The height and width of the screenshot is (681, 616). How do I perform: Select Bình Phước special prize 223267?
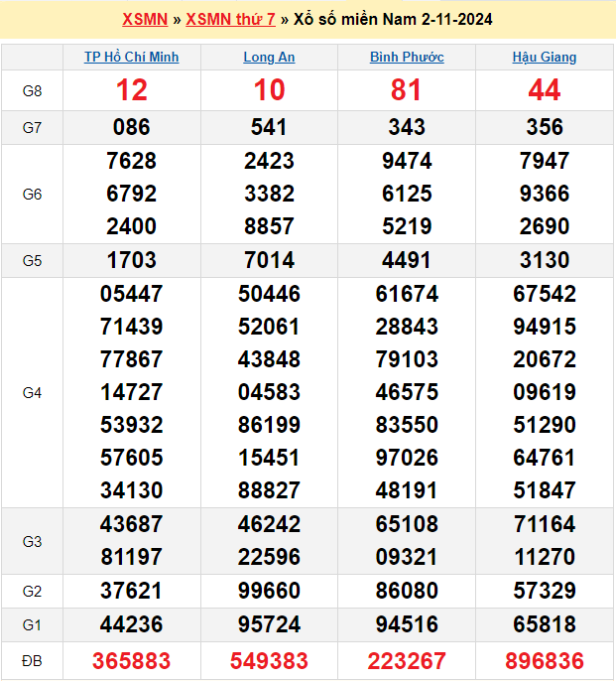(x=407, y=660)
